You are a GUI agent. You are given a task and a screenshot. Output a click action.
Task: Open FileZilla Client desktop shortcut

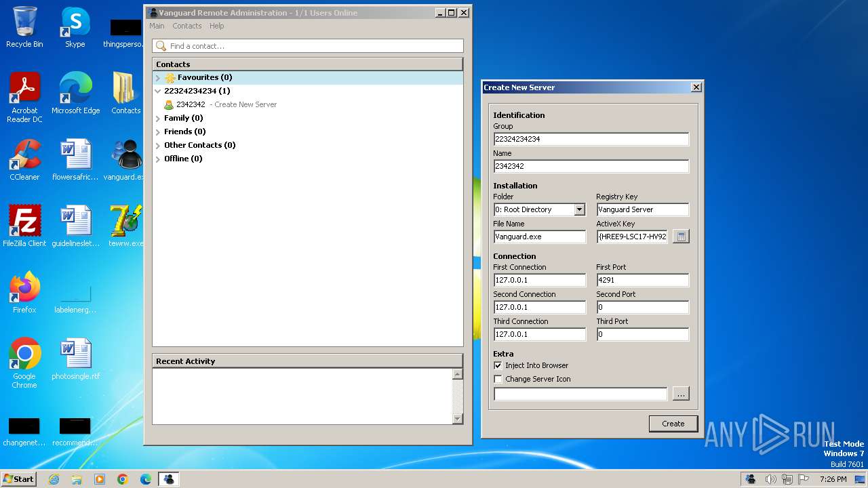pos(24,226)
